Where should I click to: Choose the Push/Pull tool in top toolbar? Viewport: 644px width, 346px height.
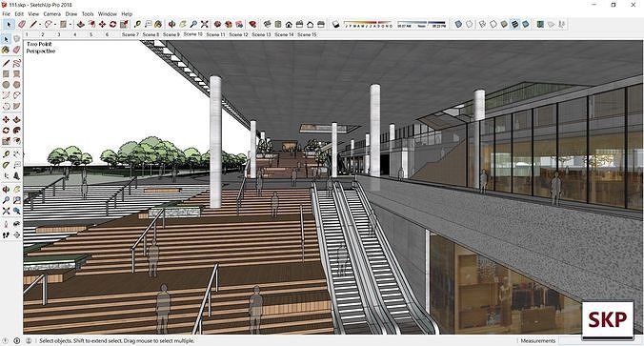[80, 24]
